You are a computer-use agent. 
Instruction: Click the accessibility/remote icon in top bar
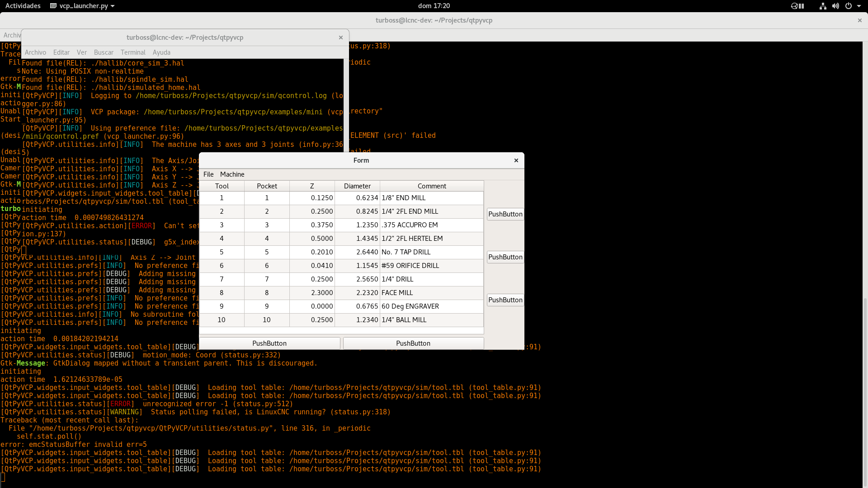pyautogui.click(x=797, y=6)
